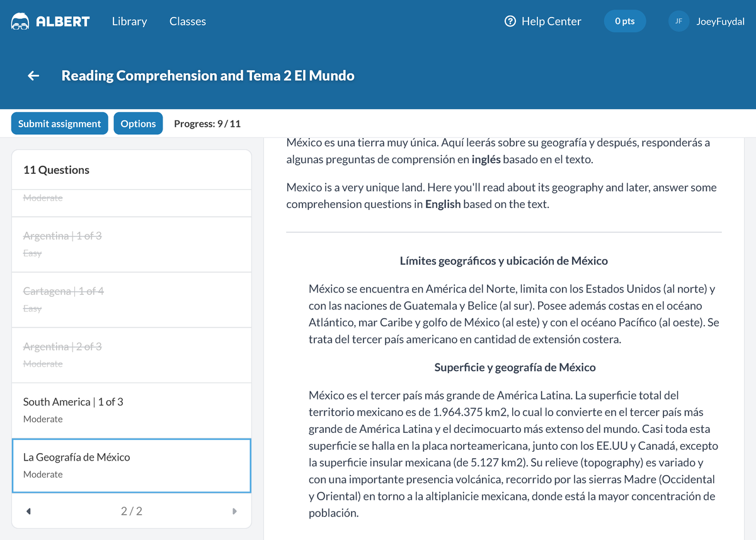
Task: Open the Help Center question mark icon
Action: click(510, 21)
